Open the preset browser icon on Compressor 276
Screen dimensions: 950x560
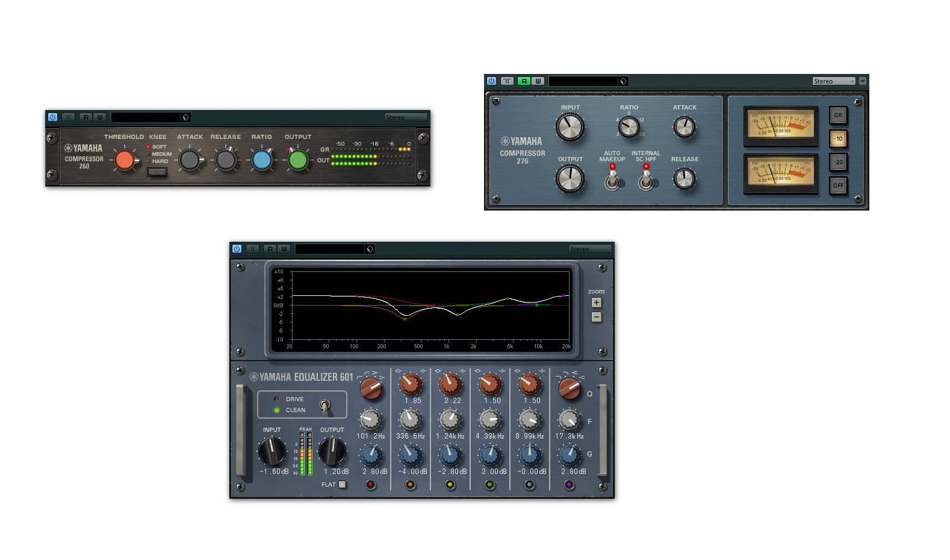click(x=624, y=81)
